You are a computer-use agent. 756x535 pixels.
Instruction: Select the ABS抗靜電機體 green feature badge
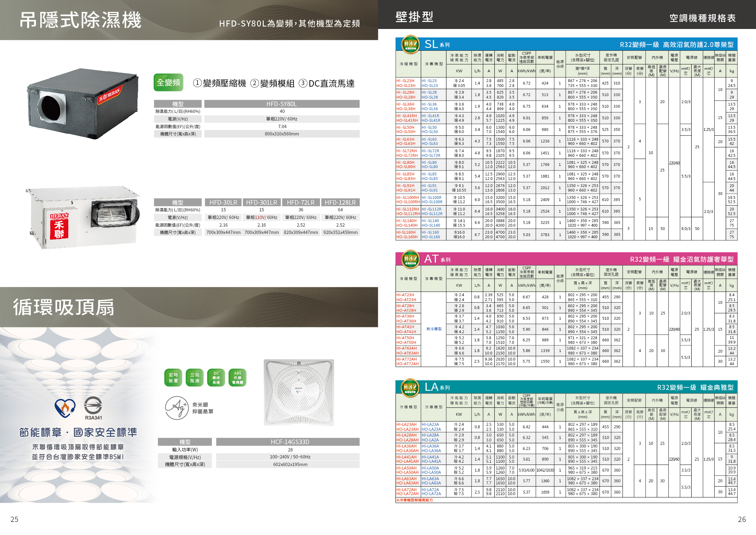click(x=237, y=378)
